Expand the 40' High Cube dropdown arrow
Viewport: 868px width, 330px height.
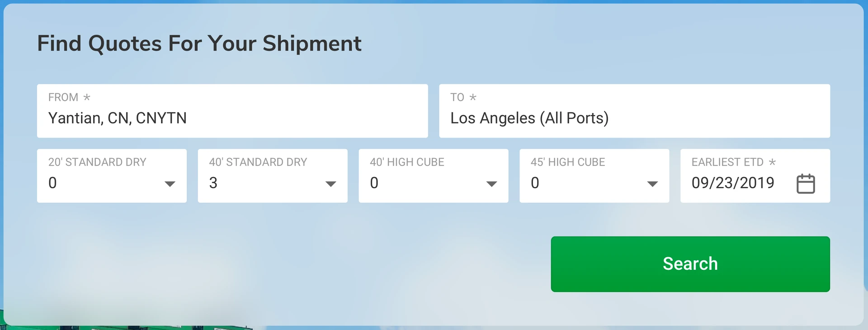(491, 184)
